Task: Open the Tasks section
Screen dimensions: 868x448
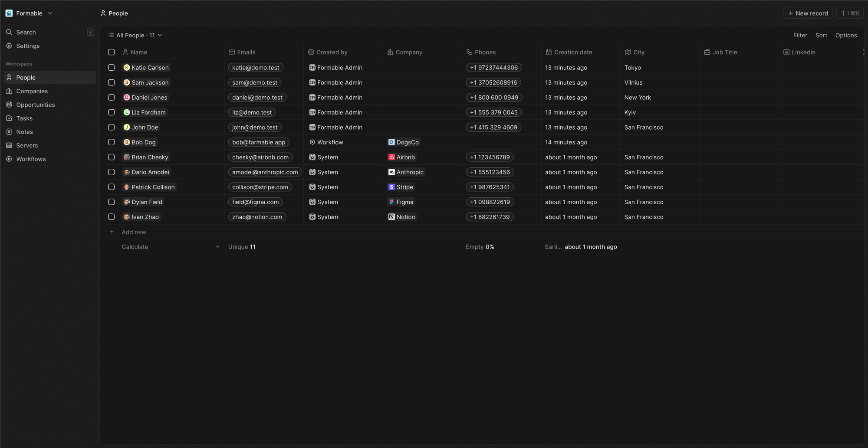Action: pos(24,118)
